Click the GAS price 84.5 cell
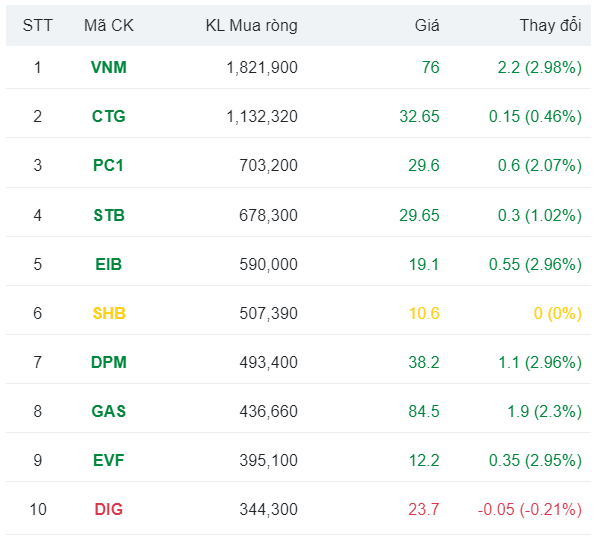Image resolution: width=603 pixels, height=539 pixels. tap(423, 411)
